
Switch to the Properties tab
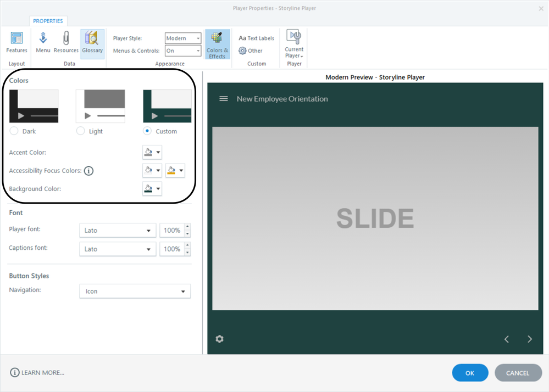pyautogui.click(x=48, y=21)
